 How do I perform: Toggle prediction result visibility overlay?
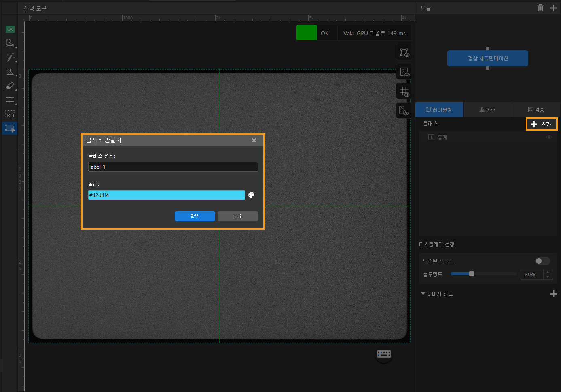pyautogui.click(x=404, y=72)
